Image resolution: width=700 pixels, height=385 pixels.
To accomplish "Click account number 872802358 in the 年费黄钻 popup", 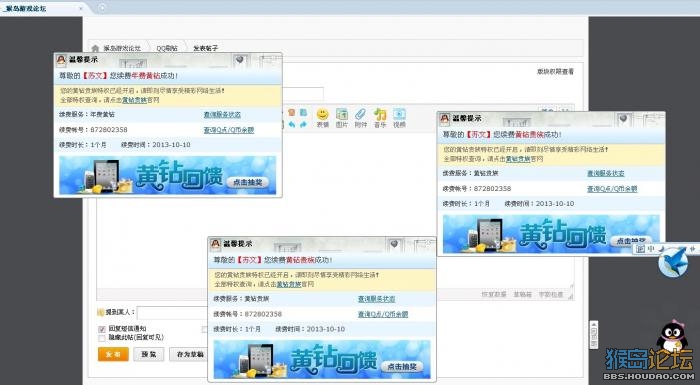I will click(108, 130).
